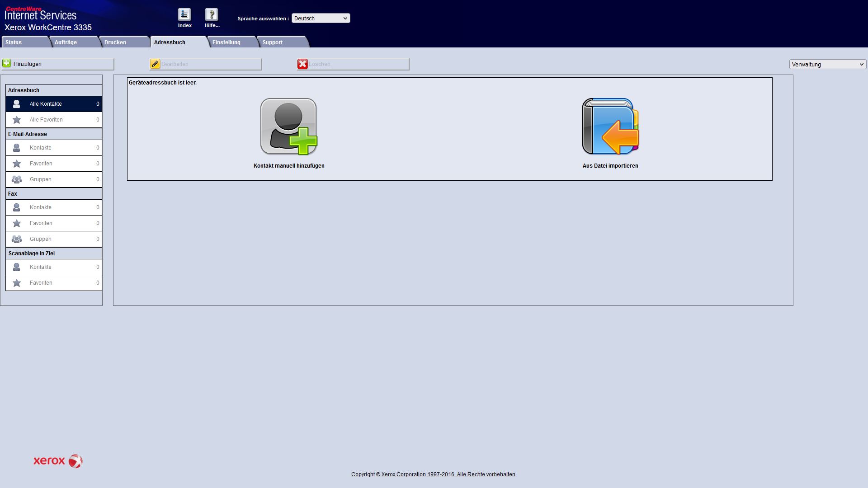Expand the Verwaltung dropdown
The width and height of the screenshot is (868, 488).
click(x=827, y=65)
